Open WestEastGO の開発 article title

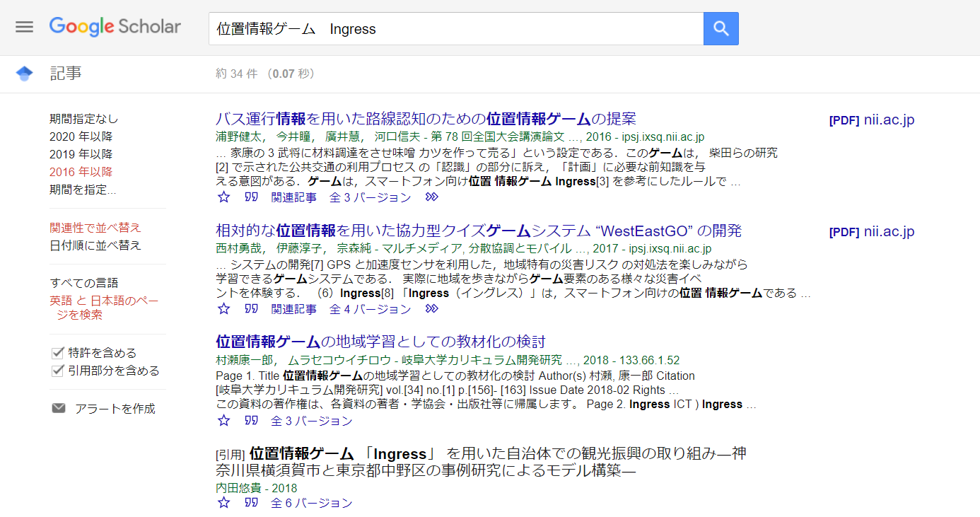(x=479, y=231)
